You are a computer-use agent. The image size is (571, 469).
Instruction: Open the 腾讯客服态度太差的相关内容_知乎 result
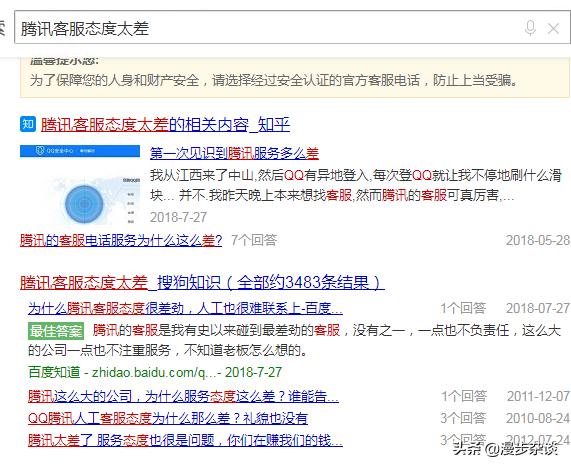pos(165,125)
